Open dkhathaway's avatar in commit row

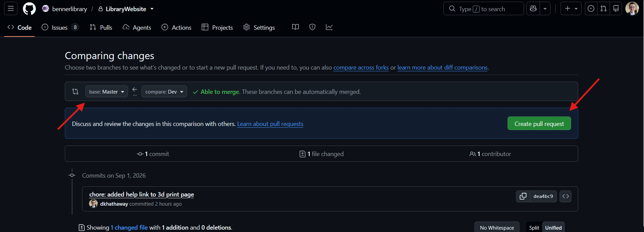tap(93, 204)
